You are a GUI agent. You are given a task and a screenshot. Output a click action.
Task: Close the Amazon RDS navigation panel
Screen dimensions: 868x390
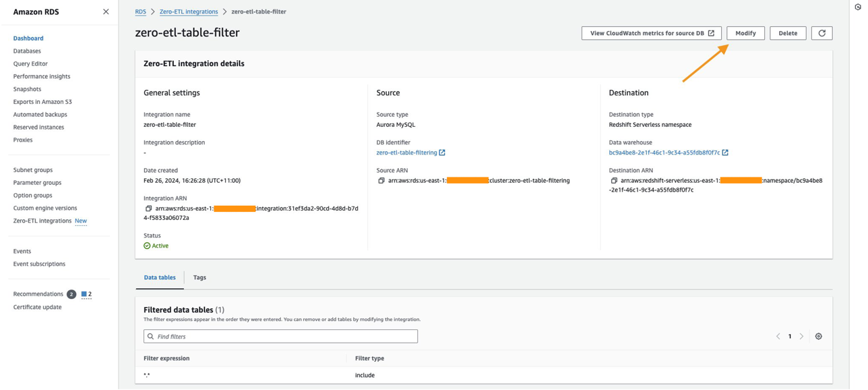tap(106, 11)
